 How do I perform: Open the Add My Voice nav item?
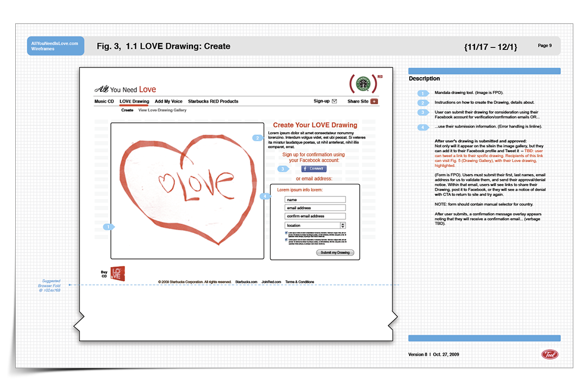pyautogui.click(x=168, y=101)
